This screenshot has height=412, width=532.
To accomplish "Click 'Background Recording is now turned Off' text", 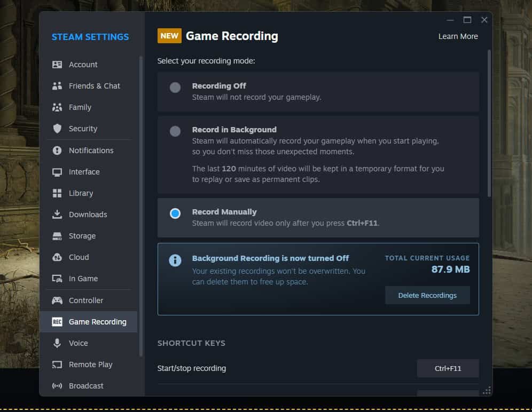I will click(270, 258).
